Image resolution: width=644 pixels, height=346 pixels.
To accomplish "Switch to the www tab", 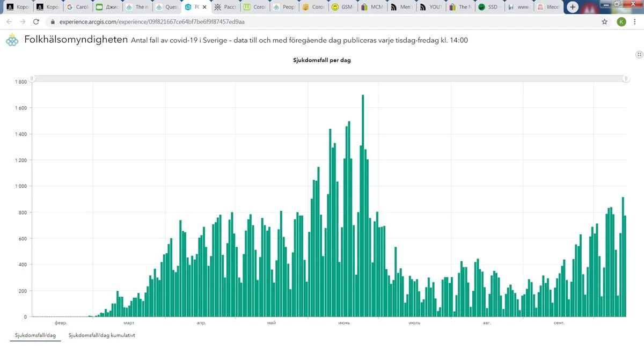I will point(518,8).
